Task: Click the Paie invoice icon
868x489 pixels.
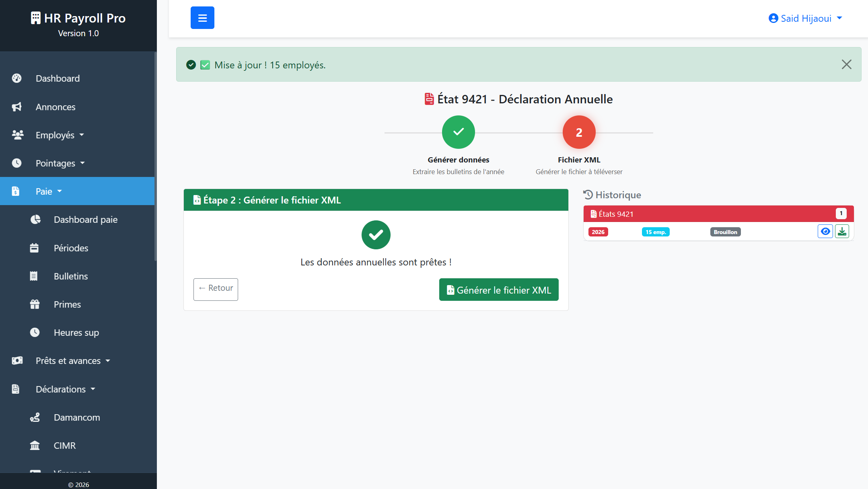Action: pos(15,191)
